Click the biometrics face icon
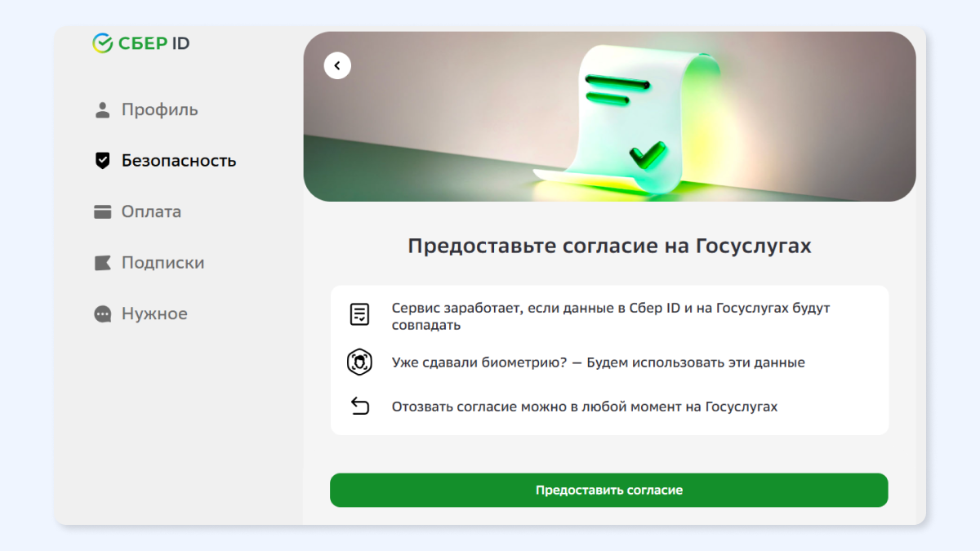This screenshot has width=980, height=551. (359, 362)
